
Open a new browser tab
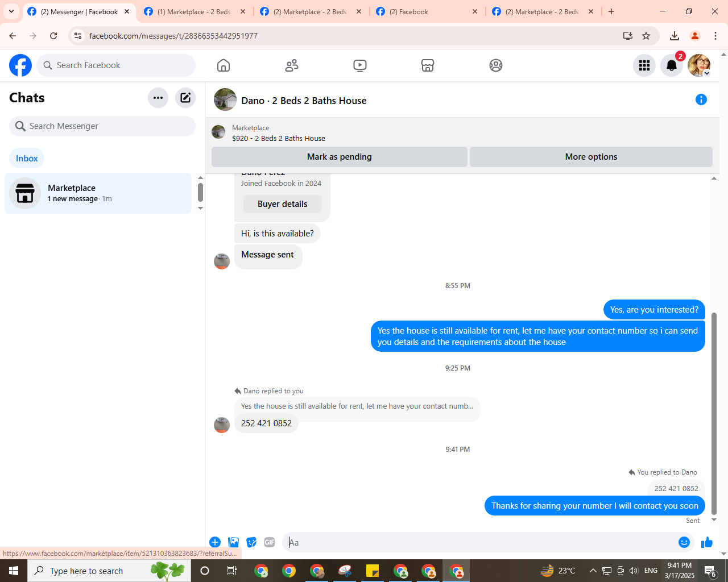click(x=611, y=11)
